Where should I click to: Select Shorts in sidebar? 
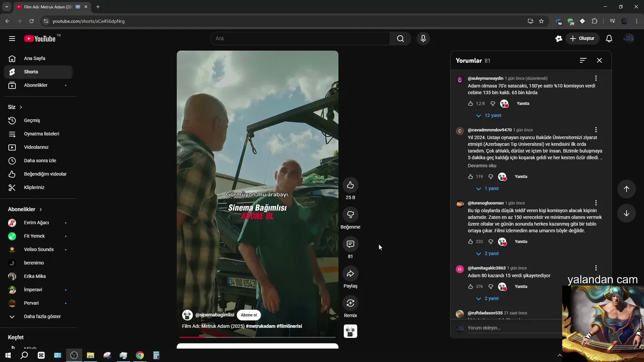coord(38,72)
